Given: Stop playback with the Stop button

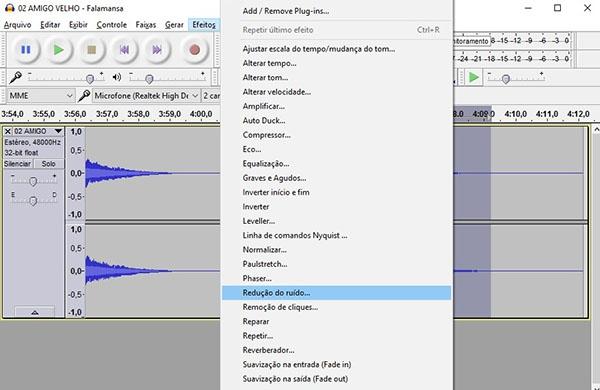Looking at the screenshot, I should (91, 50).
